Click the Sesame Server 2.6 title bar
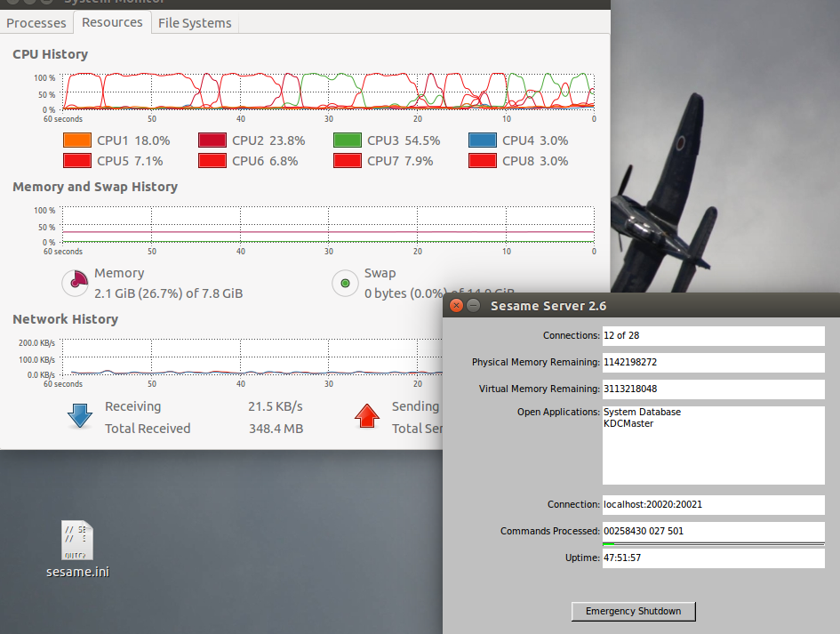This screenshot has width=840, height=634. click(641, 306)
